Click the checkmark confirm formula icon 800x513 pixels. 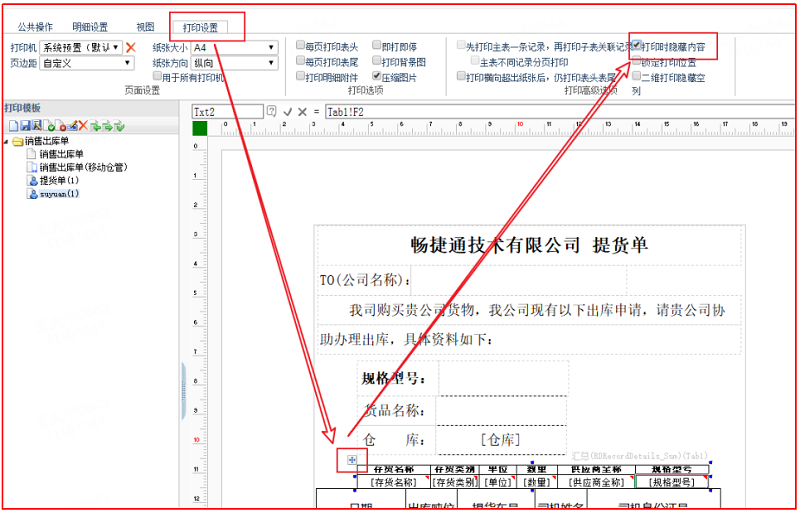point(288,112)
